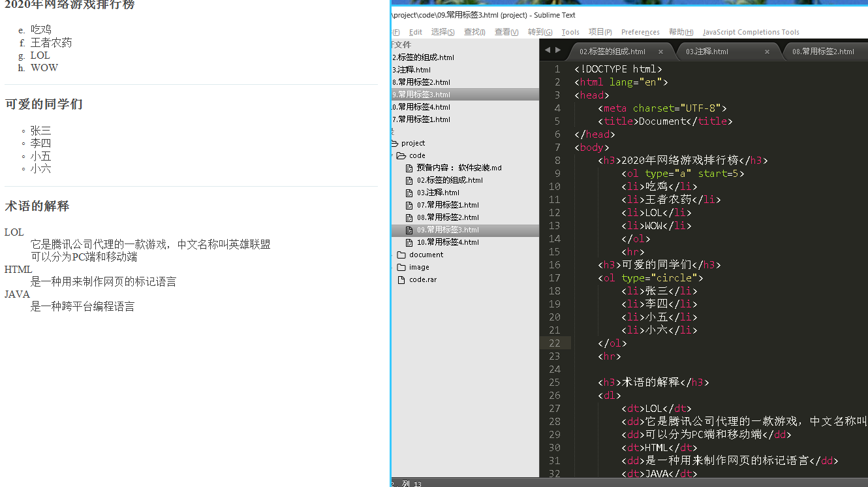Click 术语的解释 heading in browser page
The height and width of the screenshot is (487, 868).
click(37, 206)
